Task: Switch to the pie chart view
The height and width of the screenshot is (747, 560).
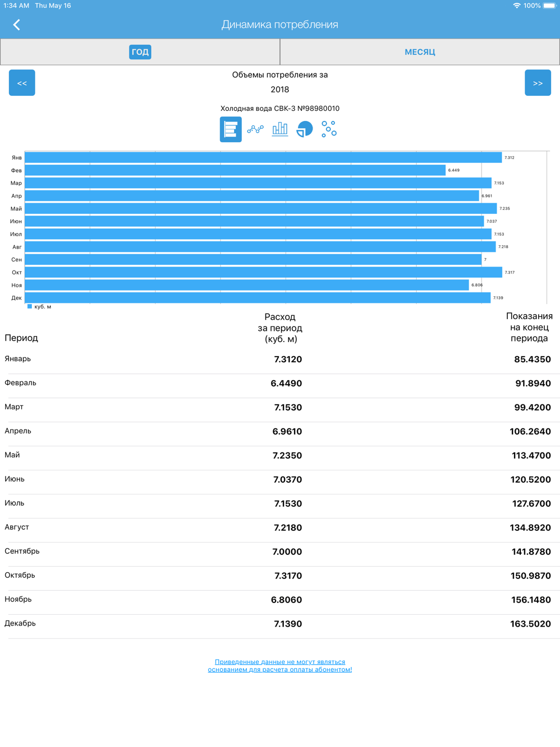Action: point(305,129)
